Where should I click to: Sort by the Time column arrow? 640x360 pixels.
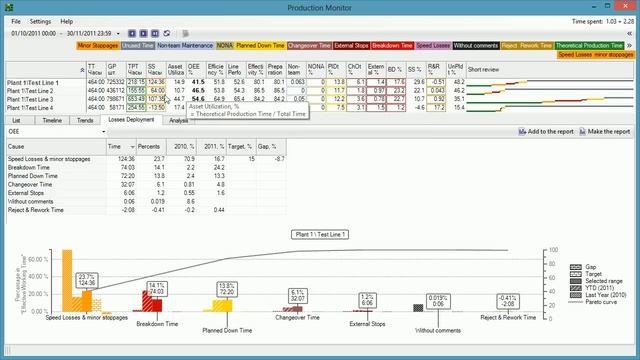[132, 147]
